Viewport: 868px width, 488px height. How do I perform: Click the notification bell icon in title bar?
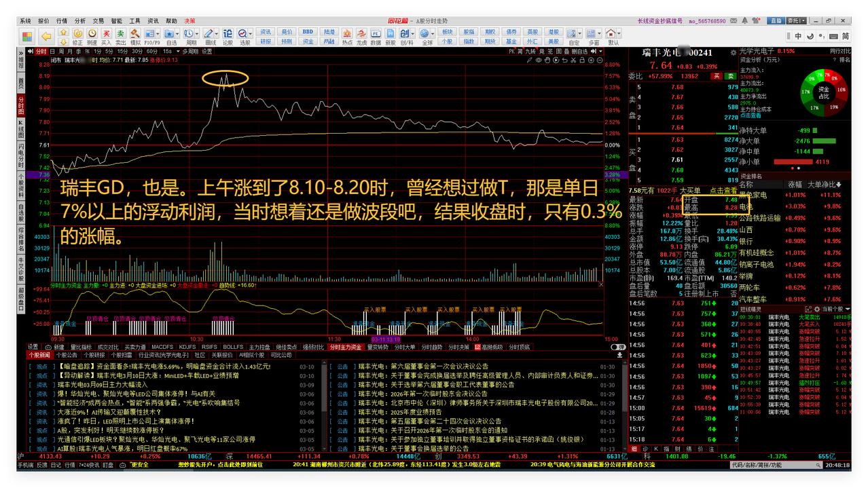point(745,20)
